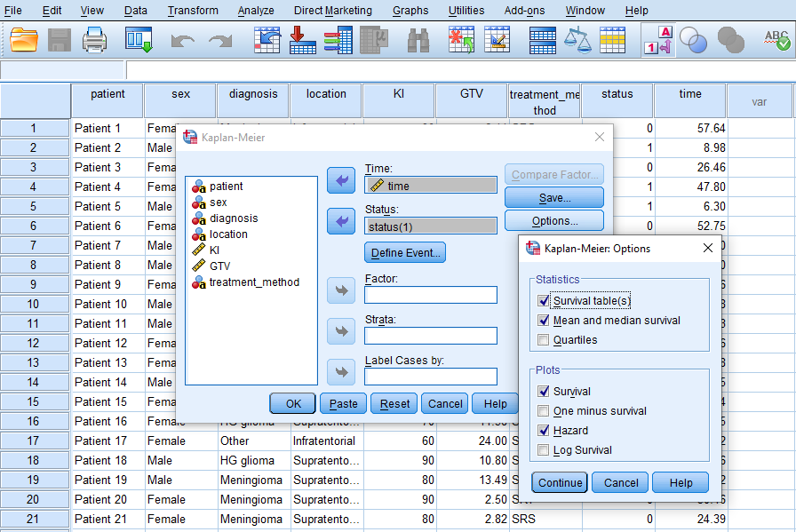Enable the Quartiles checkbox

pyautogui.click(x=543, y=340)
